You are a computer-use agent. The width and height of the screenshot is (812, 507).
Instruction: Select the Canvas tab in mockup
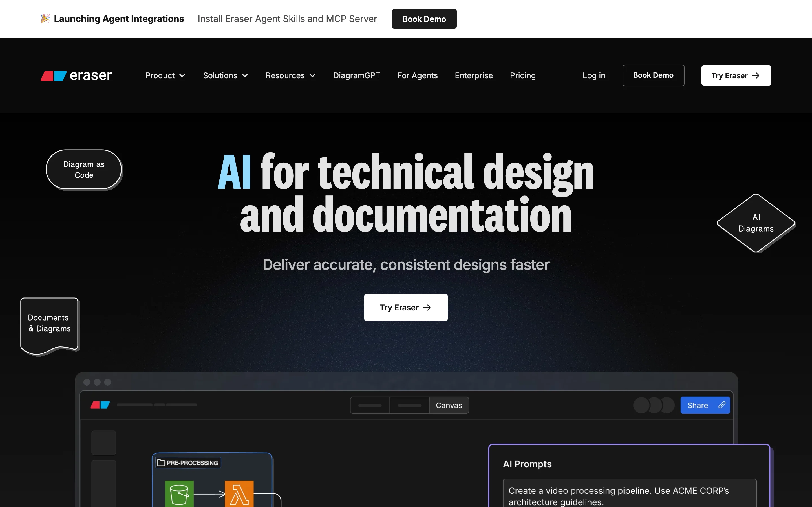tap(449, 405)
